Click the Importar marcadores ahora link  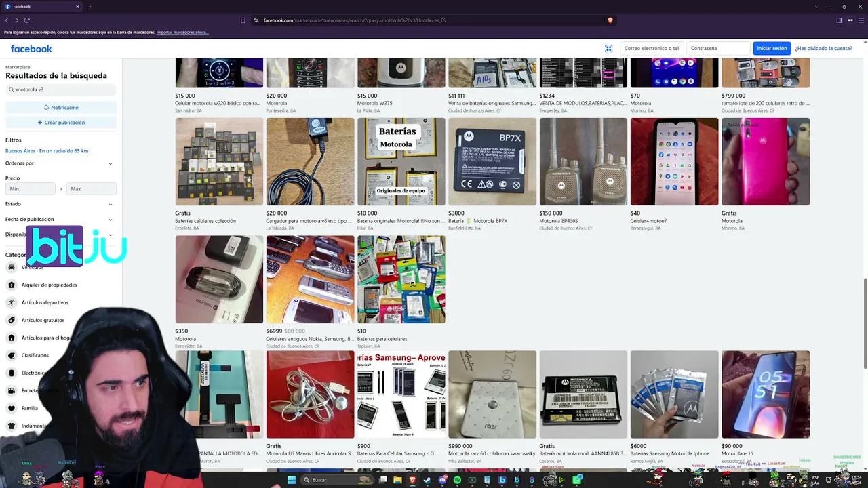click(182, 33)
